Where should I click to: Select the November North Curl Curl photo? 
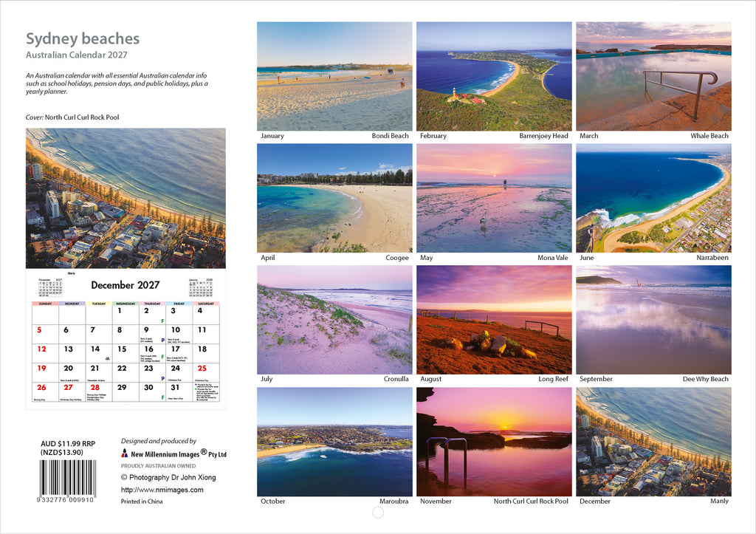[494, 442]
